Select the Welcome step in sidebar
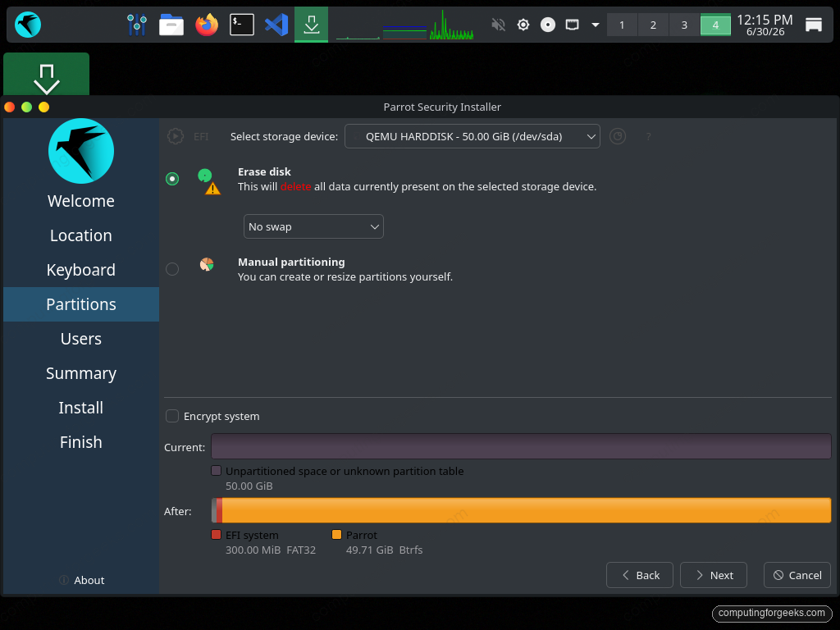 [81, 201]
